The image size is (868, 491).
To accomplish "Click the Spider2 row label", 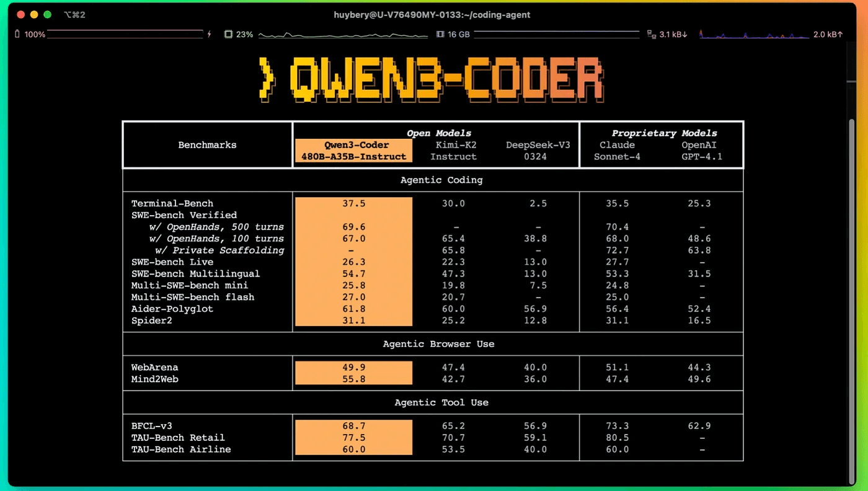I will [152, 321].
